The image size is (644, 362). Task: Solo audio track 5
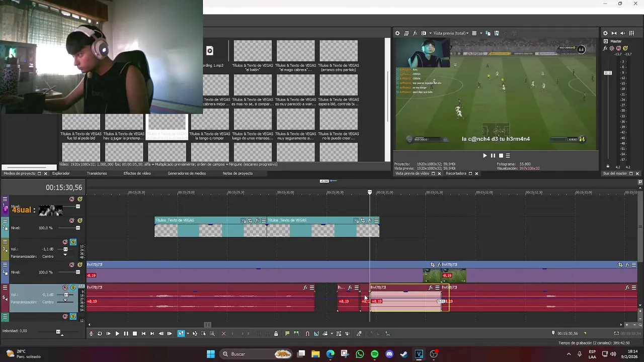point(73,288)
